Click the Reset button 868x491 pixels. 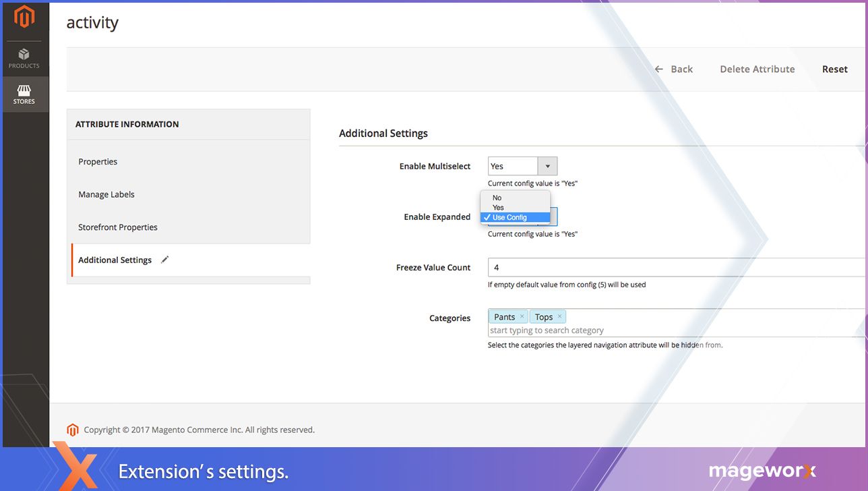tap(834, 69)
